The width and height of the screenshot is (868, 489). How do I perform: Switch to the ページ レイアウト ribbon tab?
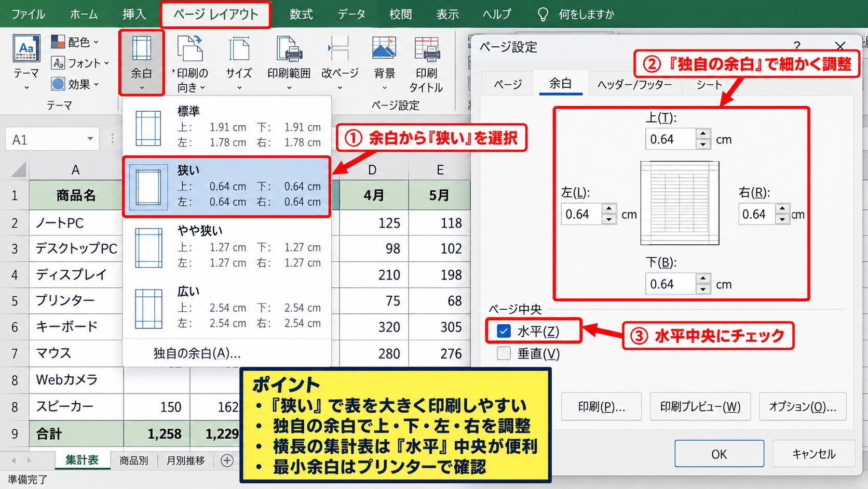(215, 14)
